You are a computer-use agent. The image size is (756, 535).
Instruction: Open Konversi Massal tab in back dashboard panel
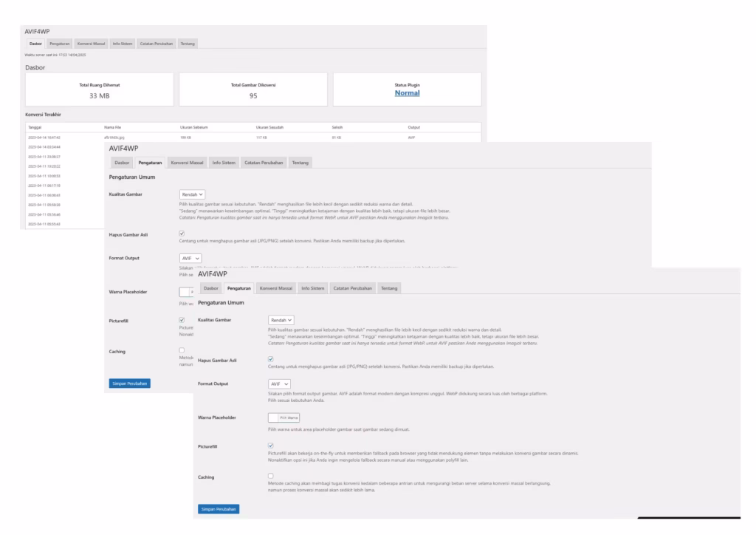coord(91,44)
